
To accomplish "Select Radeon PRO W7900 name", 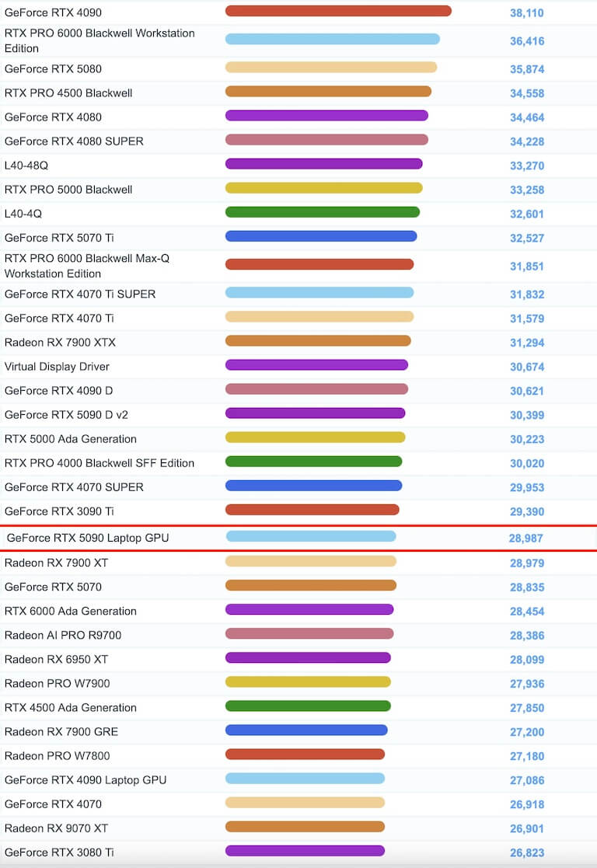I will pyautogui.click(x=57, y=683).
